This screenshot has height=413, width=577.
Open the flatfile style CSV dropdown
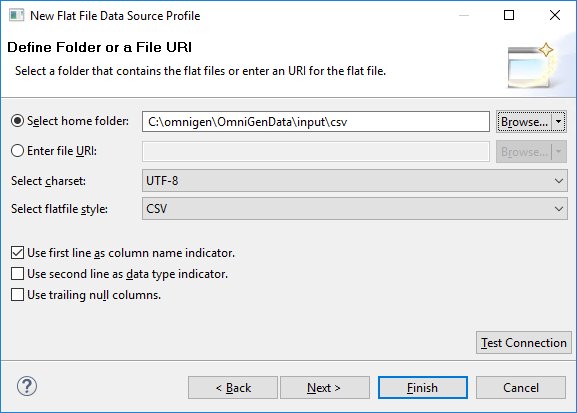pyautogui.click(x=355, y=209)
